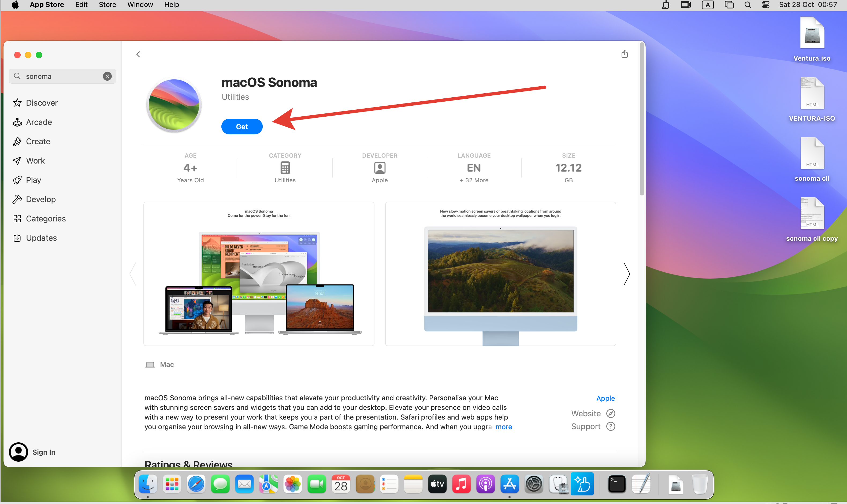Clear the sonoma search text
The height and width of the screenshot is (504, 847).
point(107,76)
